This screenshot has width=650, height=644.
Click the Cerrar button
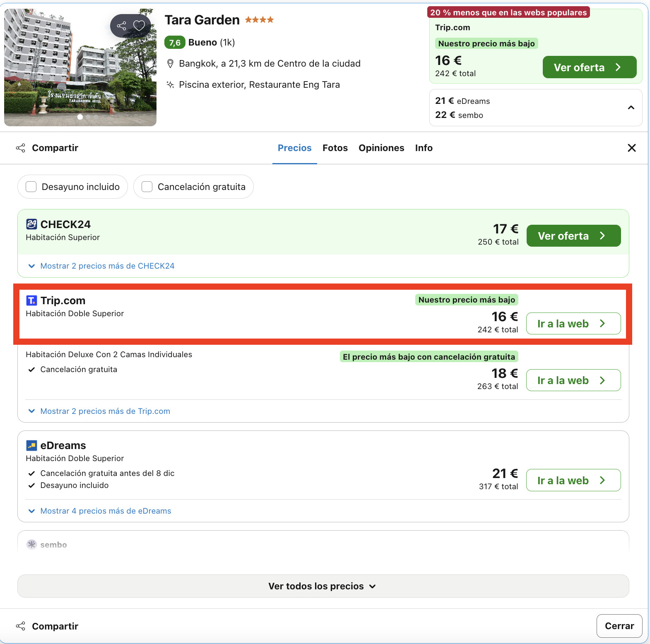(619, 626)
